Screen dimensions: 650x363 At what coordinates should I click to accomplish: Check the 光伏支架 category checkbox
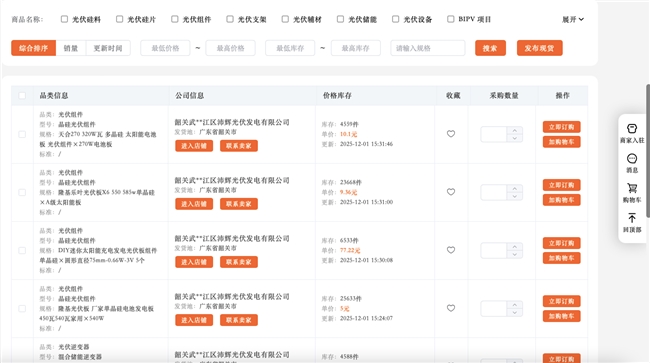tap(230, 19)
